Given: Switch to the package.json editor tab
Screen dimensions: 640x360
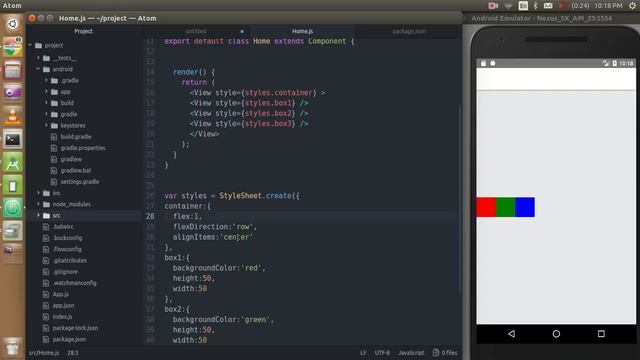Looking at the screenshot, I should tap(409, 31).
